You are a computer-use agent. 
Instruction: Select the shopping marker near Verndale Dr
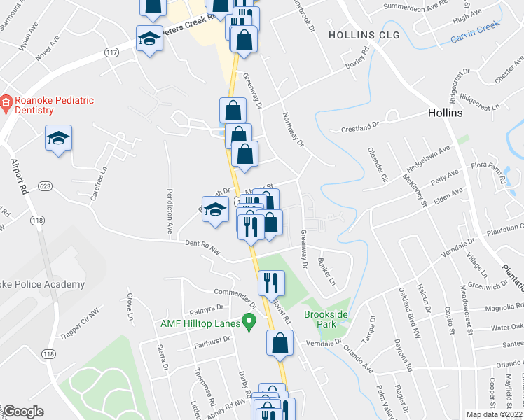[280, 344]
